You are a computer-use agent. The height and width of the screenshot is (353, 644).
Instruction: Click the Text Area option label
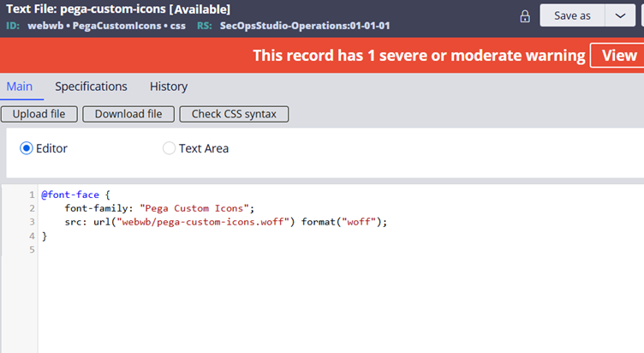[203, 148]
